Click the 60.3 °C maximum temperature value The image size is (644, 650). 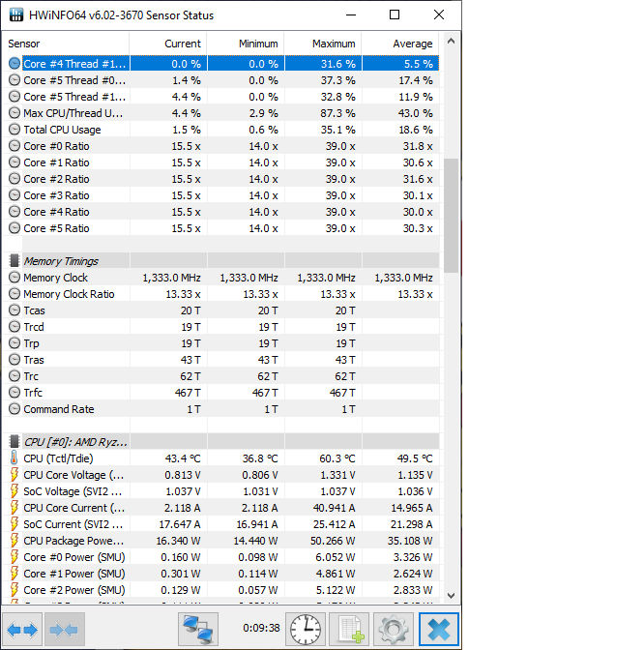coord(337,458)
